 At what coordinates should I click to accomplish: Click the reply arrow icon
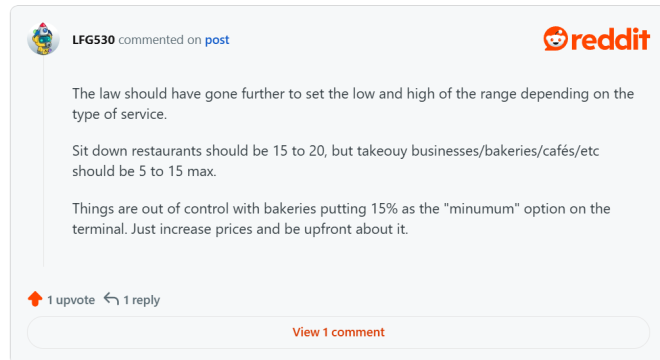[x=112, y=299]
